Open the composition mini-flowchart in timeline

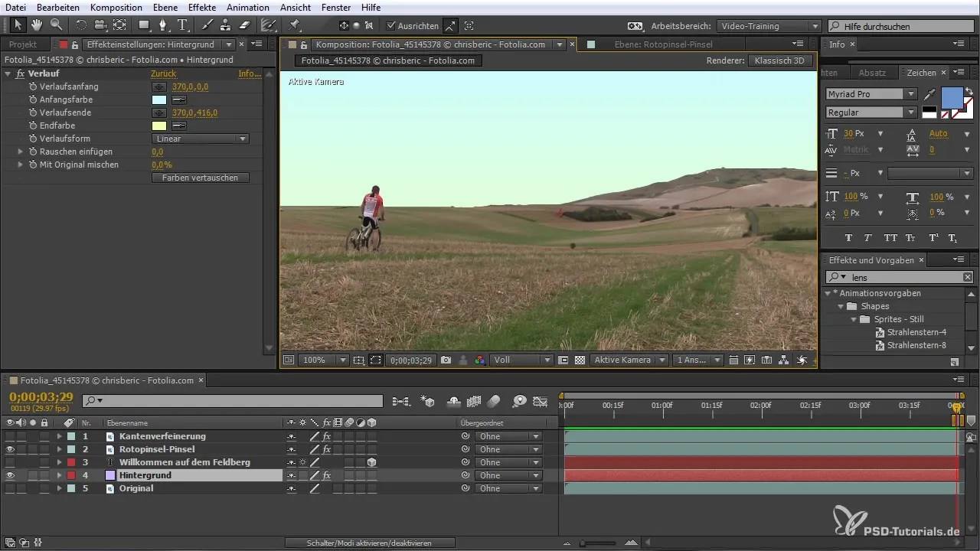(400, 401)
